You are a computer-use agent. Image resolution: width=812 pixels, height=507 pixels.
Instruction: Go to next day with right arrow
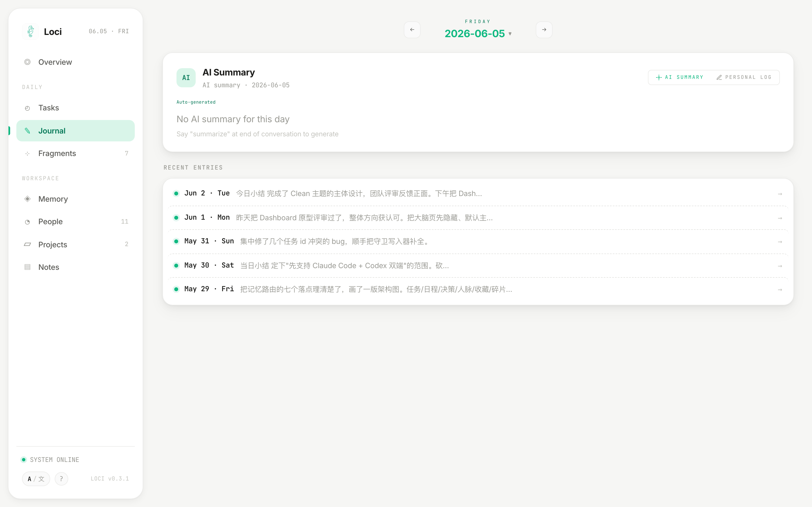coord(544,30)
